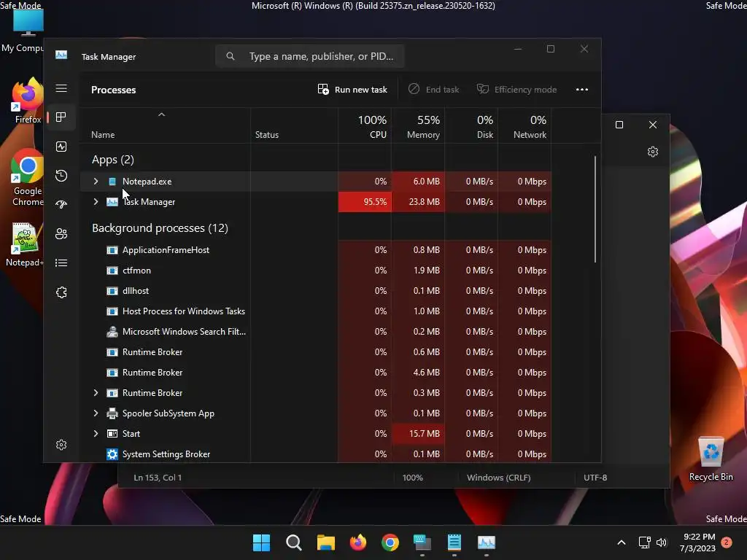Expand the Start process group

coord(96,434)
